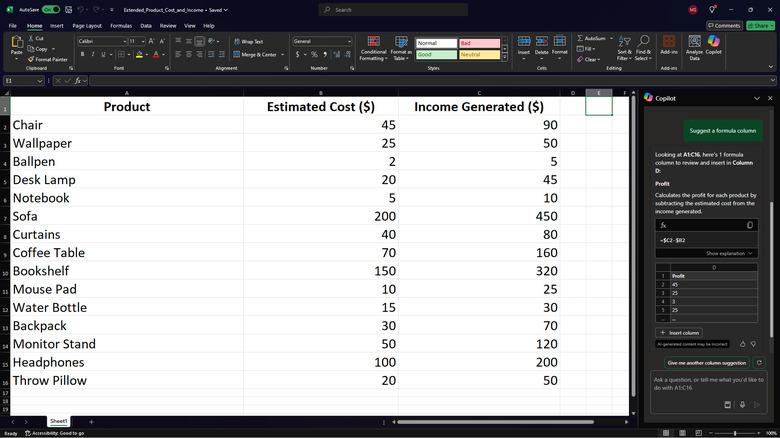Screen dimensions: 780x438
Task: Click the Insert column button
Action: coord(680,332)
